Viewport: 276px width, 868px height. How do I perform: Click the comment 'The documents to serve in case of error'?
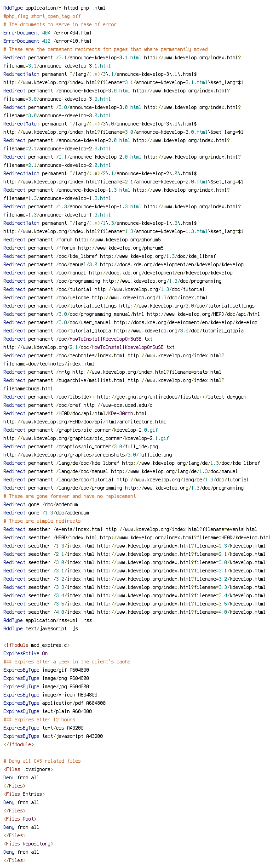pos(60,24)
